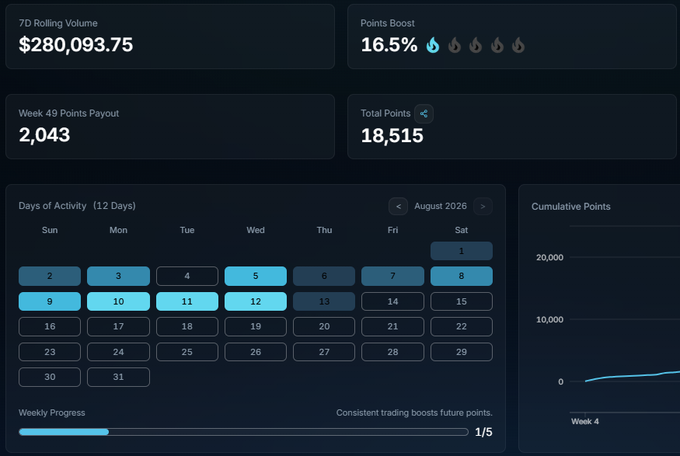Select day 23 in the calendar
Image resolution: width=680 pixels, height=456 pixels.
49,351
